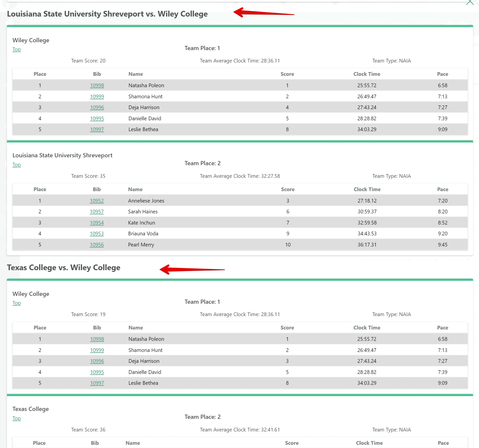The image size is (479, 448).
Task: Click Top link under first Wiley College heading
Action: click(x=17, y=49)
